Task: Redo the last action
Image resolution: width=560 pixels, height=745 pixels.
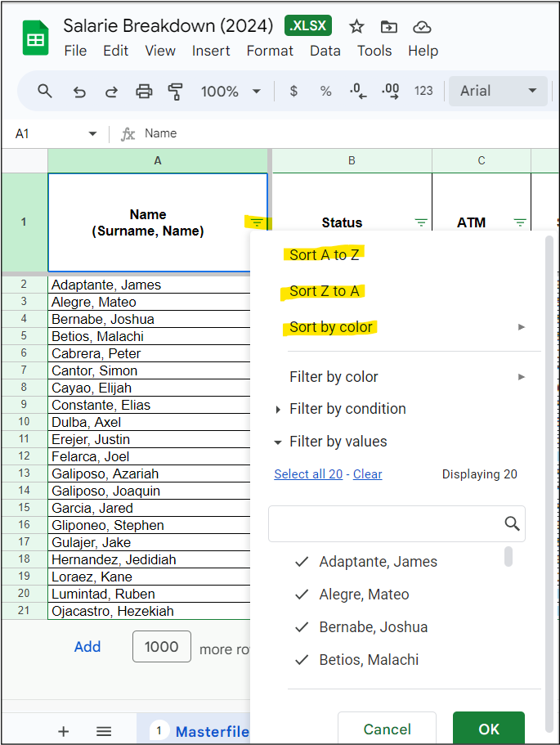Action: pos(112,92)
